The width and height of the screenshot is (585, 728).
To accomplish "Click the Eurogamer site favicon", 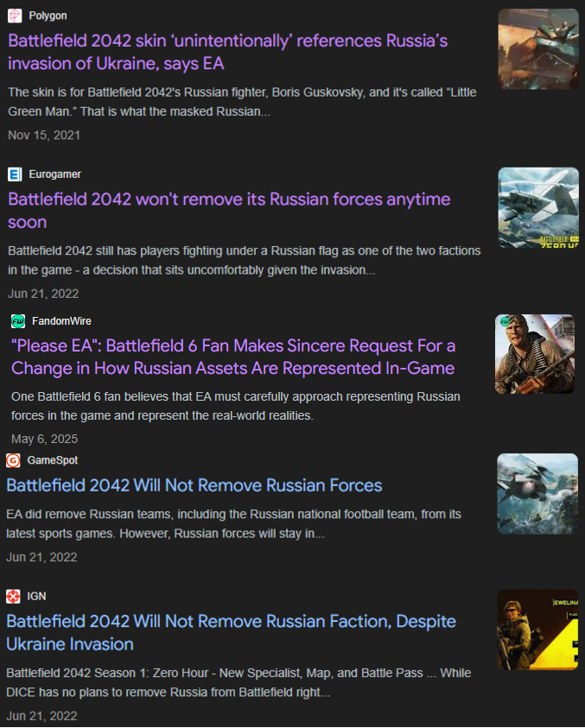I will tap(15, 174).
